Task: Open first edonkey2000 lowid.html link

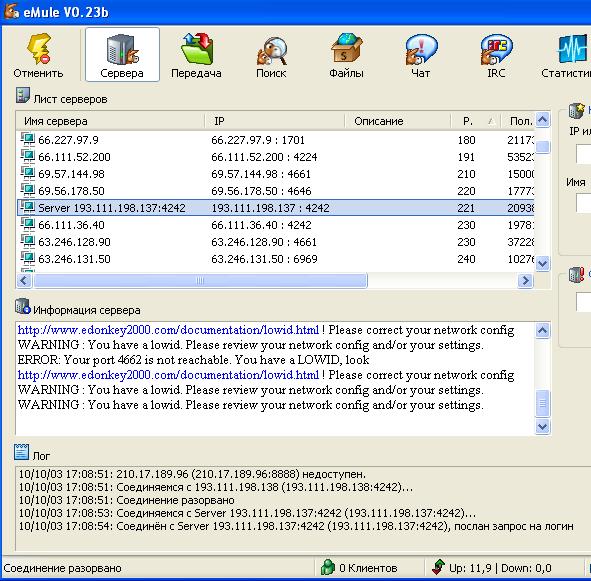Action: 168,330
